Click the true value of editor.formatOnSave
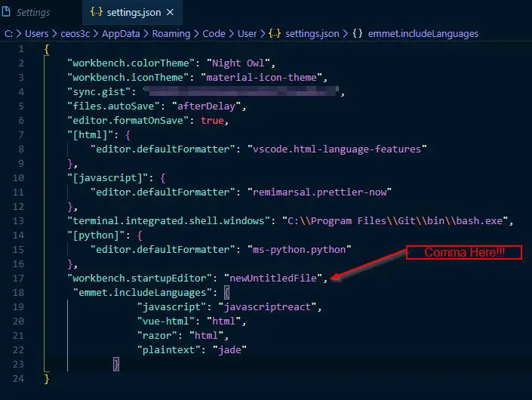Screen dimensions: 532x400 coord(212,120)
